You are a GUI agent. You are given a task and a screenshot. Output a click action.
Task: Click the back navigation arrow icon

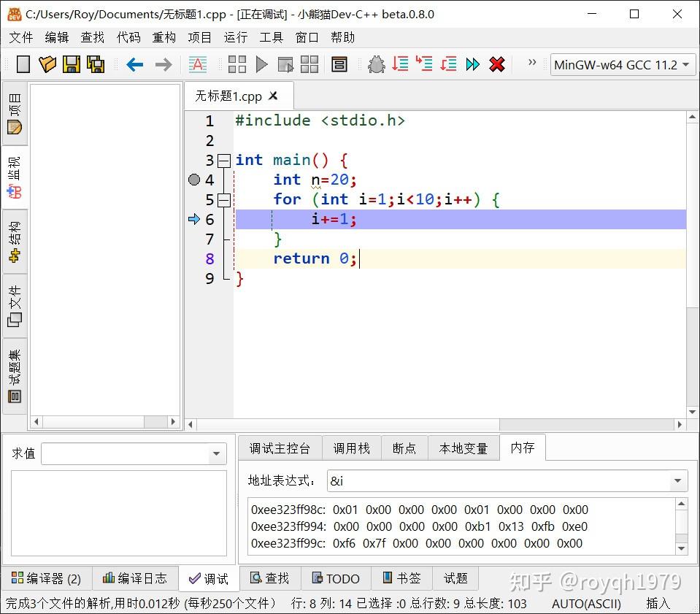click(x=134, y=64)
